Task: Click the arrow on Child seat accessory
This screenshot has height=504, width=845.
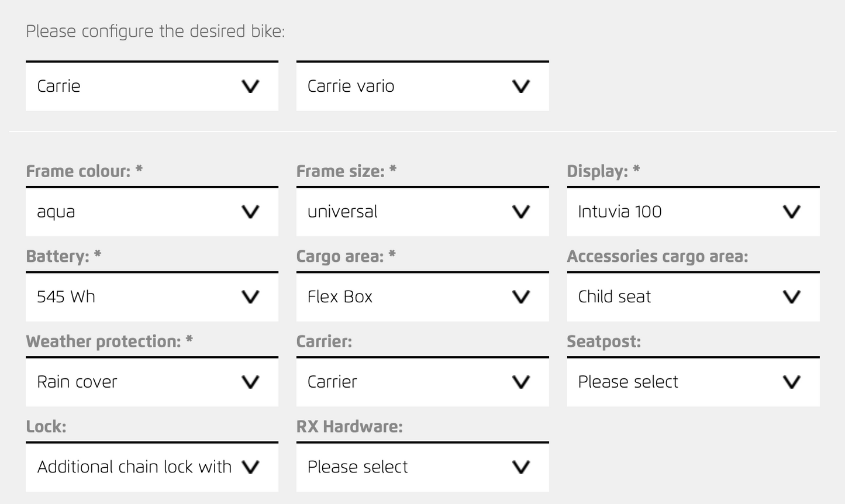Action: click(x=791, y=297)
